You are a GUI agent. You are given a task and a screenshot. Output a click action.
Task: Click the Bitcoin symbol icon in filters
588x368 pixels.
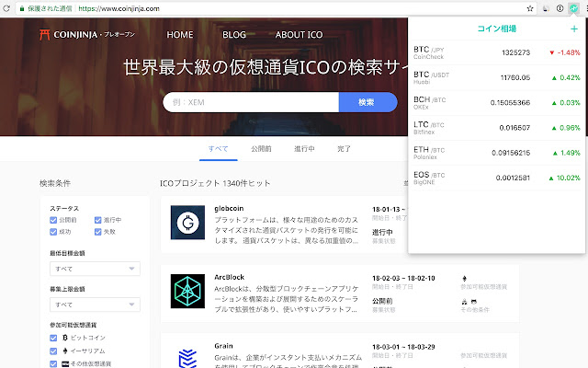(x=65, y=338)
